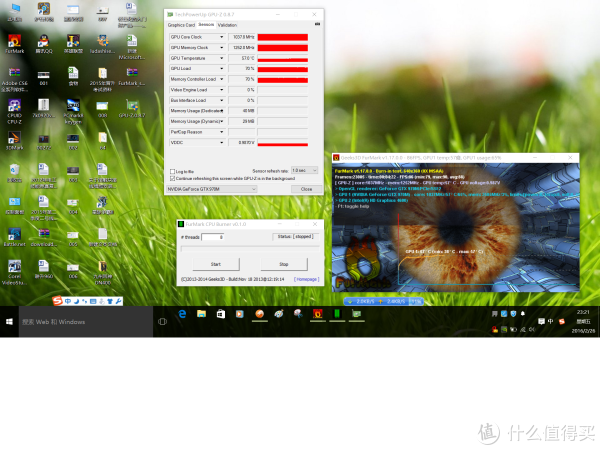
Task: Open Task View on the taskbar
Action: [x=163, y=321]
